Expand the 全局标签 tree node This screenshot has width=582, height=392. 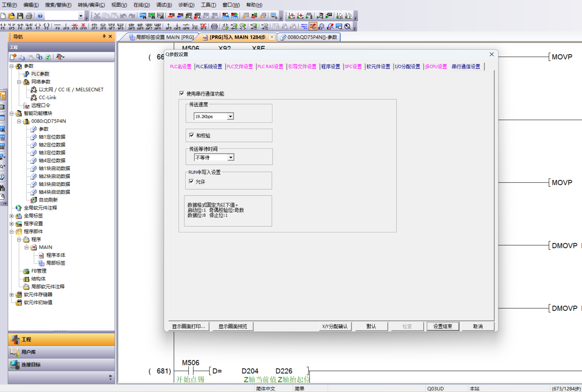pyautogui.click(x=12, y=216)
